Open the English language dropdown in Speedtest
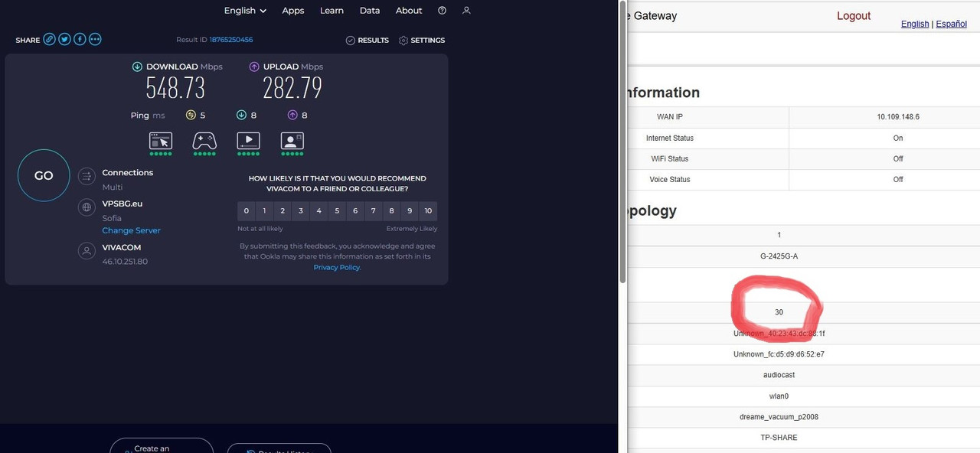This screenshot has width=980, height=453. tap(245, 11)
